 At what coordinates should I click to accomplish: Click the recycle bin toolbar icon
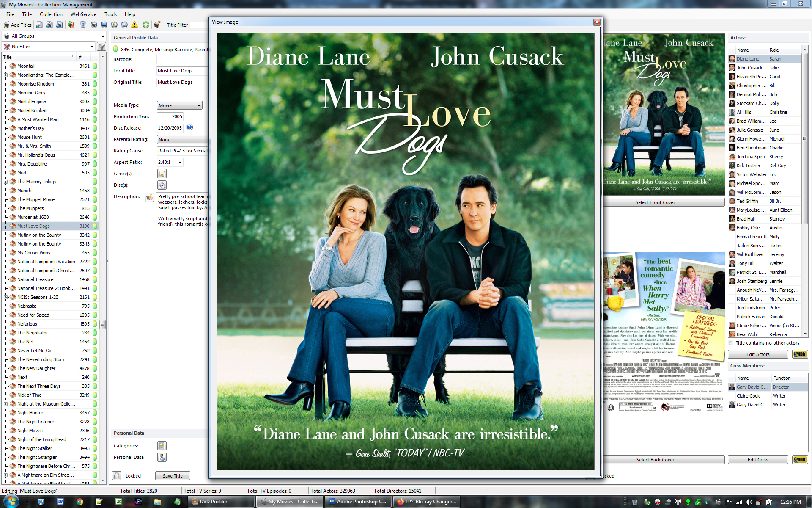(83, 25)
